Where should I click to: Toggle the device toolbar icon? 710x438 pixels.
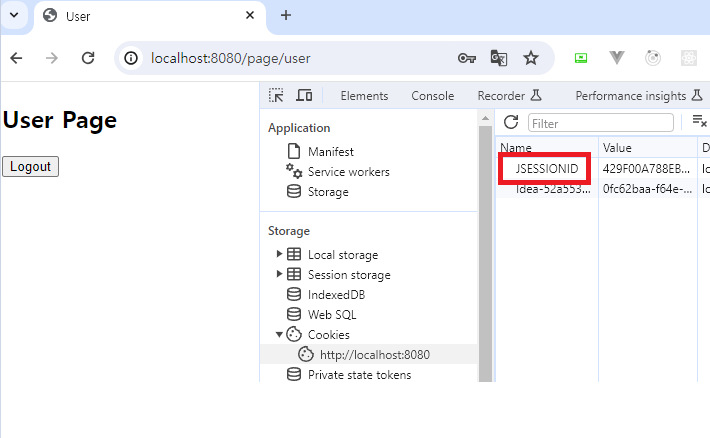click(x=304, y=96)
